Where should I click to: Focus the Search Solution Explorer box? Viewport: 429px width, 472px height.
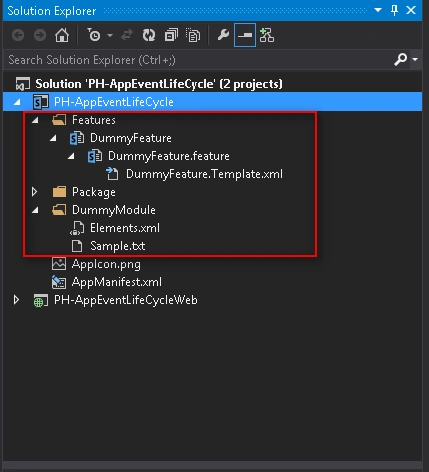coord(197,60)
